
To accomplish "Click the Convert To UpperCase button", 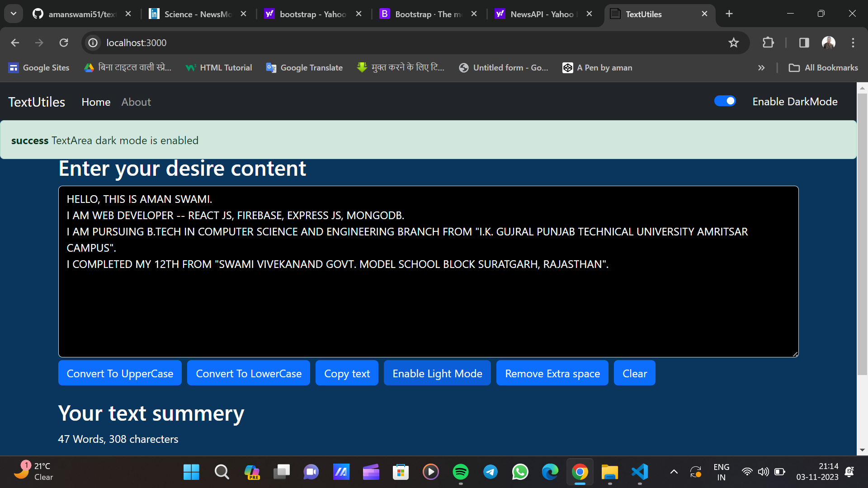I will click(x=120, y=373).
